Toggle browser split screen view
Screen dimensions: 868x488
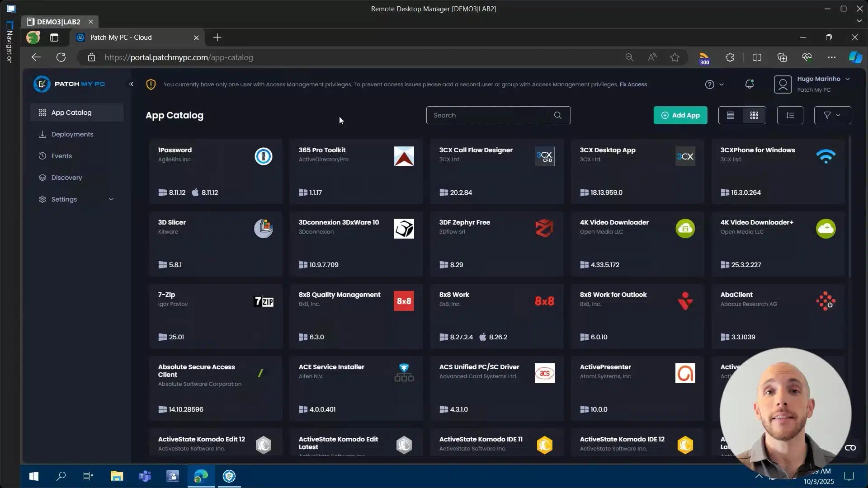coord(757,57)
